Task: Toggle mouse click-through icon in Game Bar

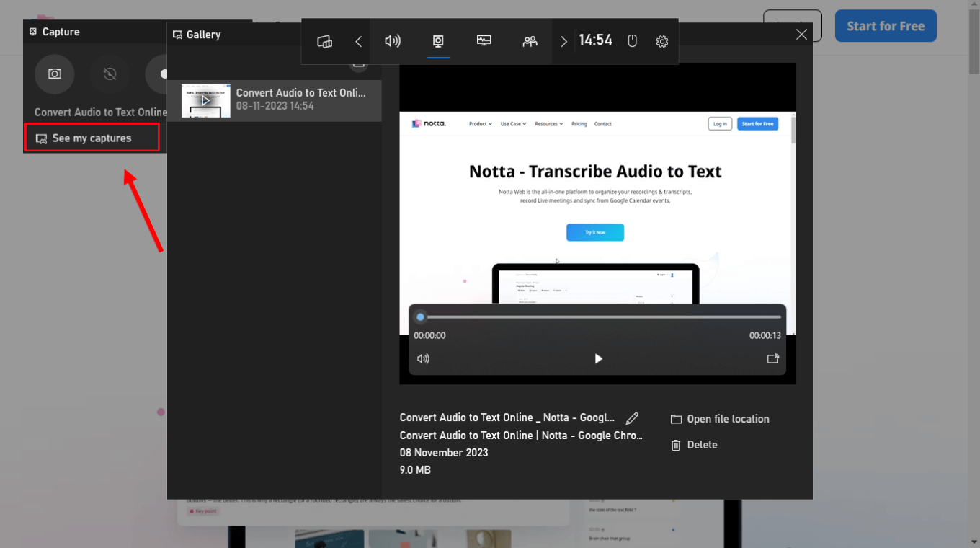Action: (632, 41)
